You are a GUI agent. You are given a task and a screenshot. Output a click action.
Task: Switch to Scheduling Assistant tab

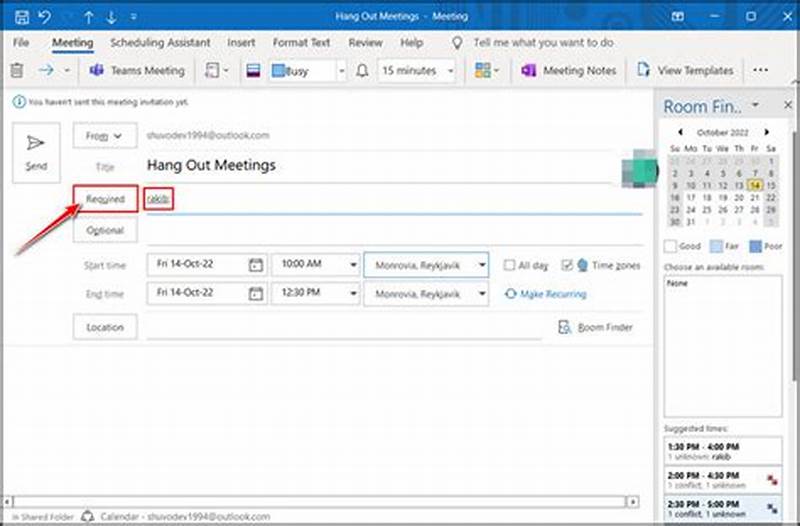[x=160, y=42]
